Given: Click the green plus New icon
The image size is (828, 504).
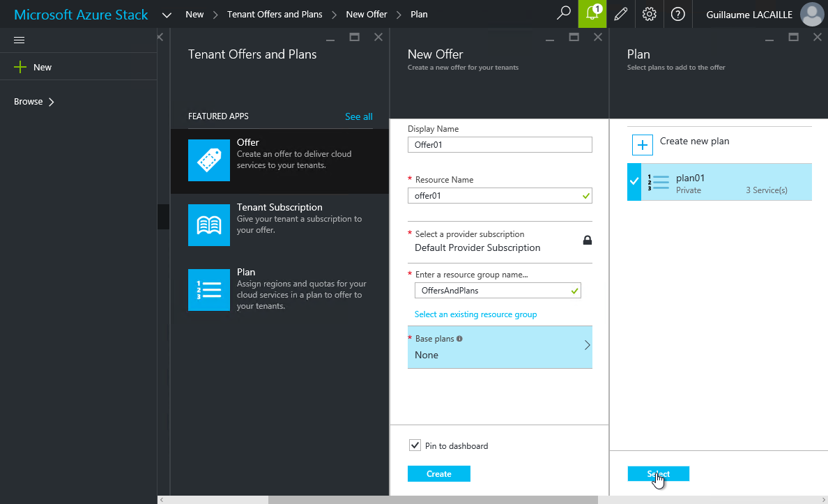Looking at the screenshot, I should point(20,67).
